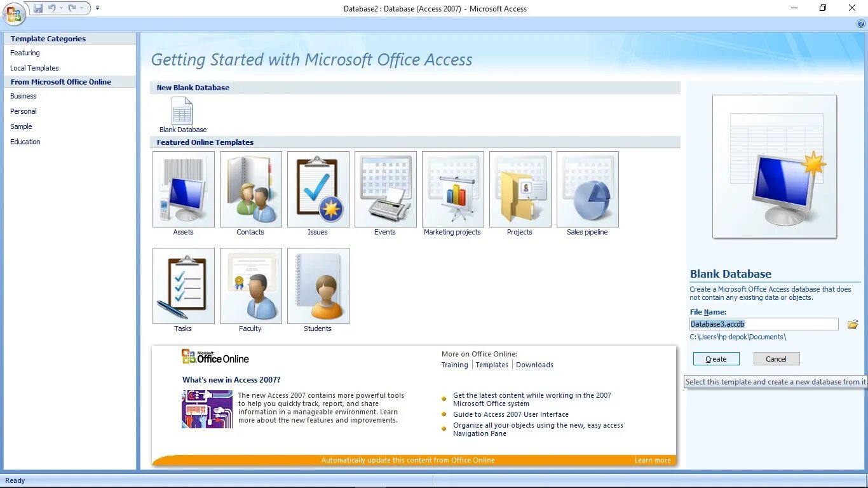Open Organize all your objects link
This screenshot has width=868, height=488.
click(x=538, y=430)
